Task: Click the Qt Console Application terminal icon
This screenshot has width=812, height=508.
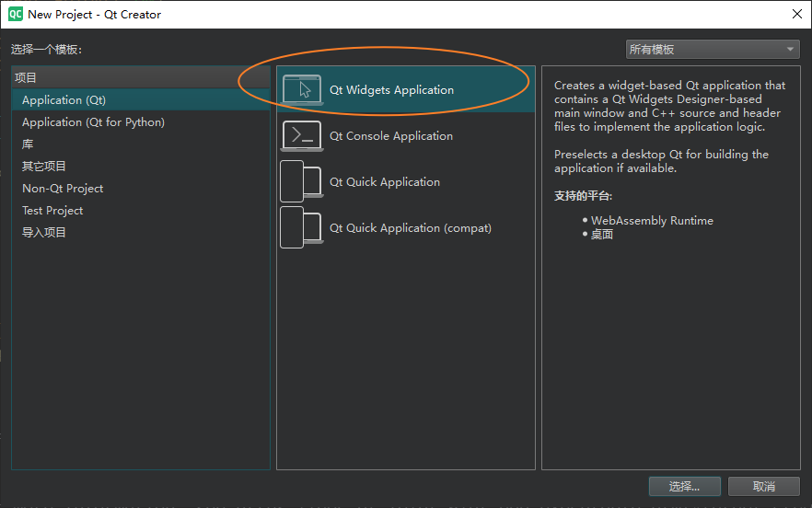Action: 302,135
